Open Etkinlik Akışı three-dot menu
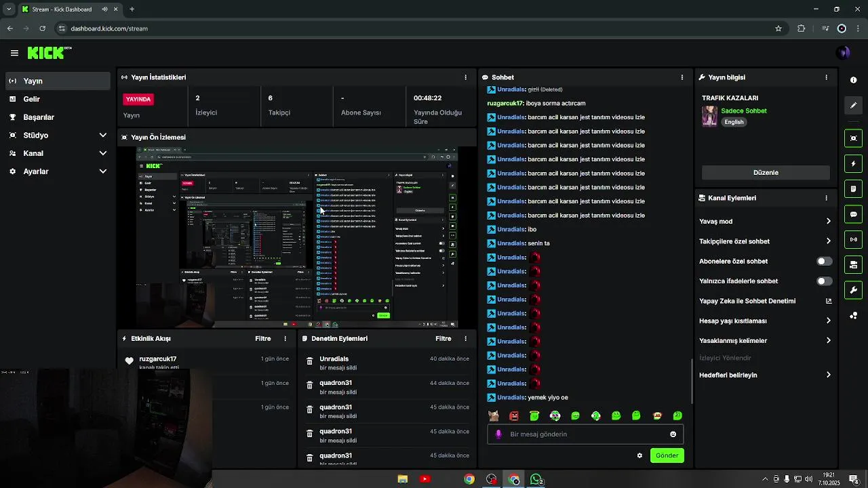Viewport: 868px width, 488px height. 285,338
